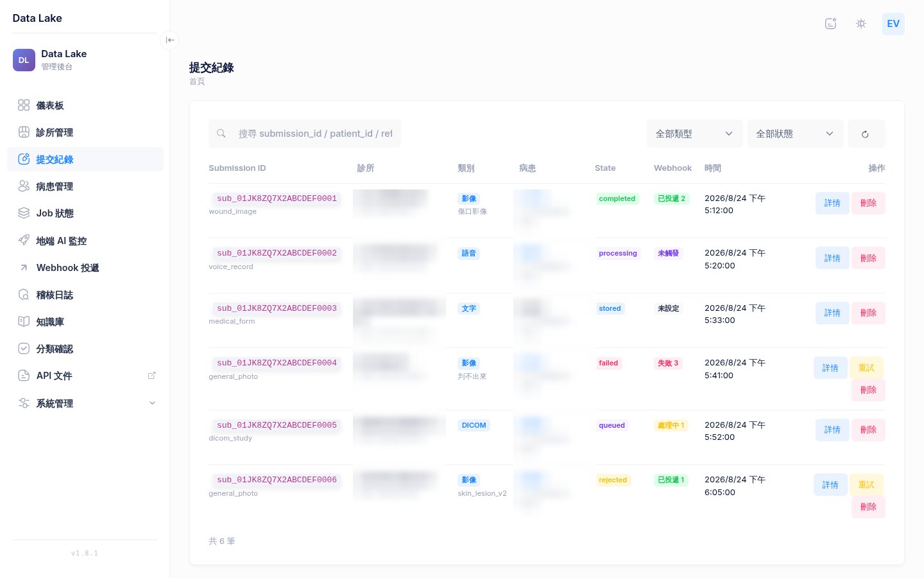Open the EV user avatar menu
The height and width of the screenshot is (578, 924).
pyautogui.click(x=893, y=24)
